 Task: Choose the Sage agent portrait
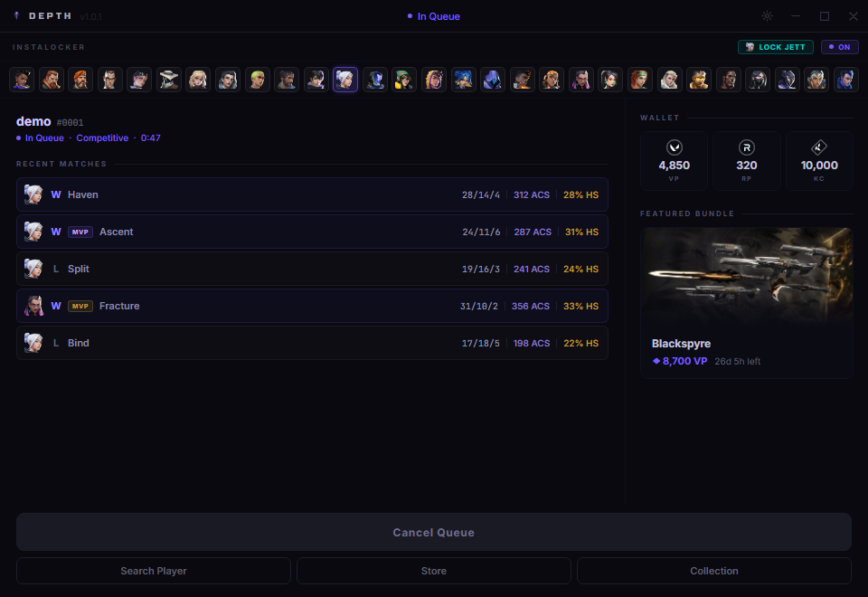[x=610, y=80]
